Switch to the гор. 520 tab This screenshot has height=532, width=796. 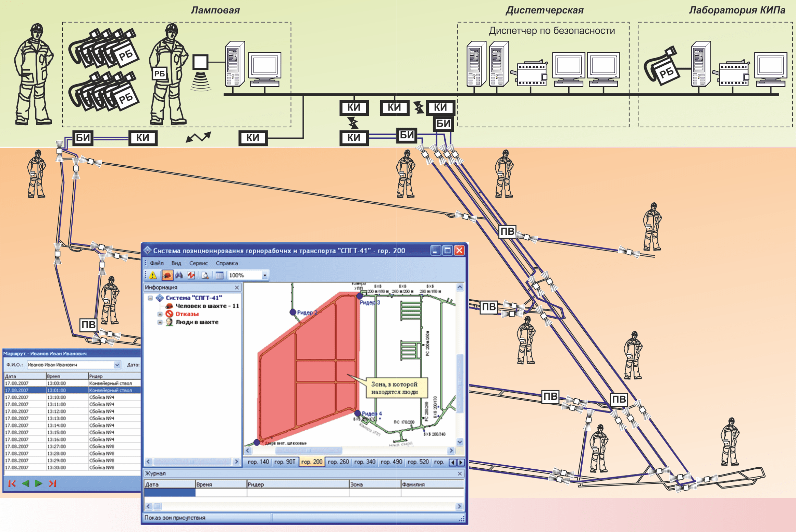(x=418, y=462)
